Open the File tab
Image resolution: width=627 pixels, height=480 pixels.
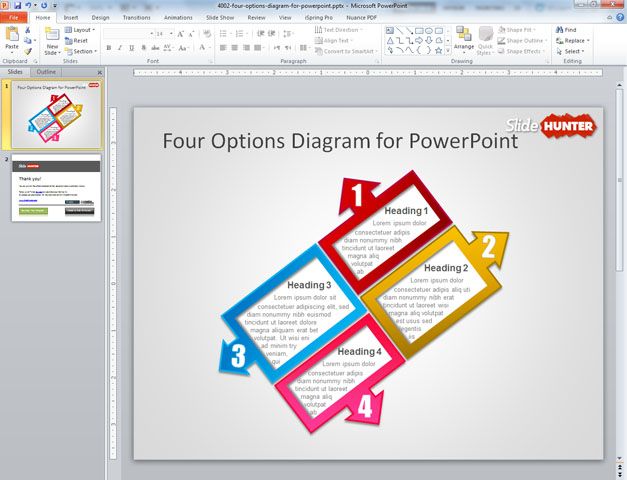tap(14, 18)
